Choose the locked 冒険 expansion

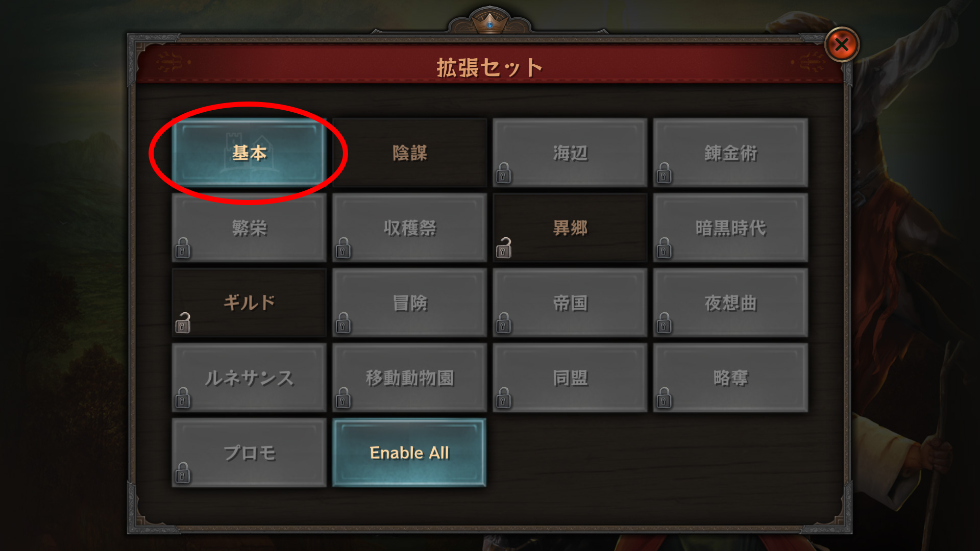[x=409, y=303]
